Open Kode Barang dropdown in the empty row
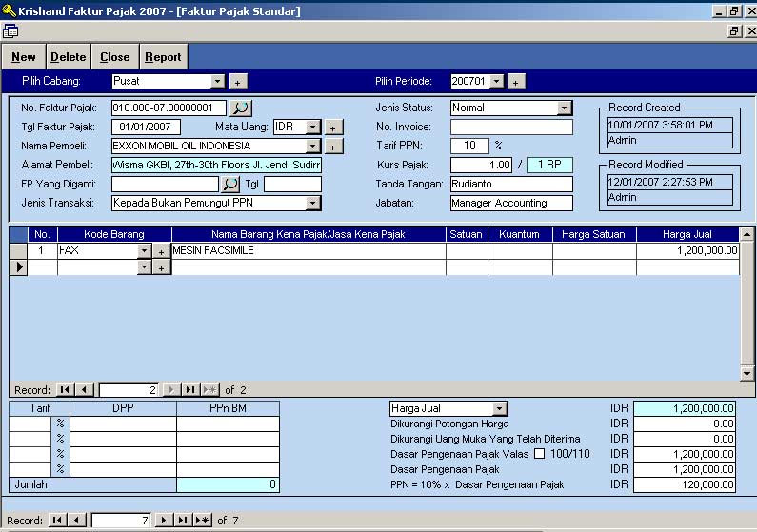Image resolution: width=757 pixels, height=532 pixels. tap(144, 267)
